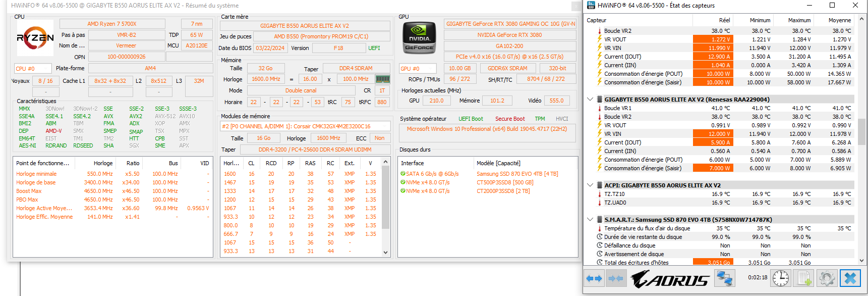The height and width of the screenshot is (296, 868).
Task: Click the TPM label
Action: click(x=540, y=119)
